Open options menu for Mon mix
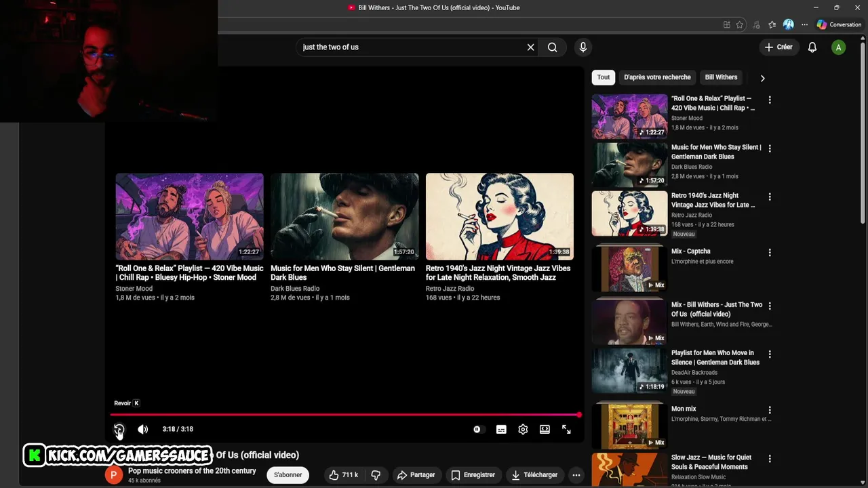The image size is (868, 488). coord(770,410)
